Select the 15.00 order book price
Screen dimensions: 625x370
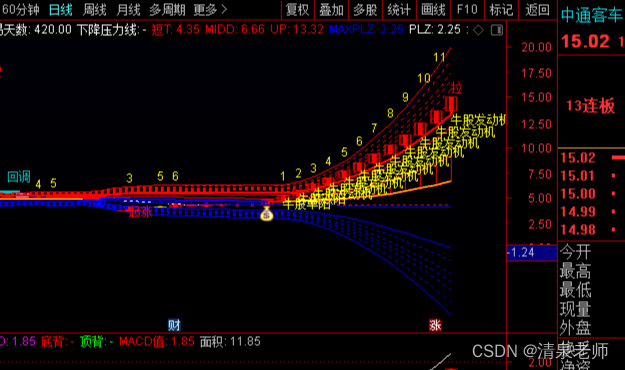pos(577,194)
